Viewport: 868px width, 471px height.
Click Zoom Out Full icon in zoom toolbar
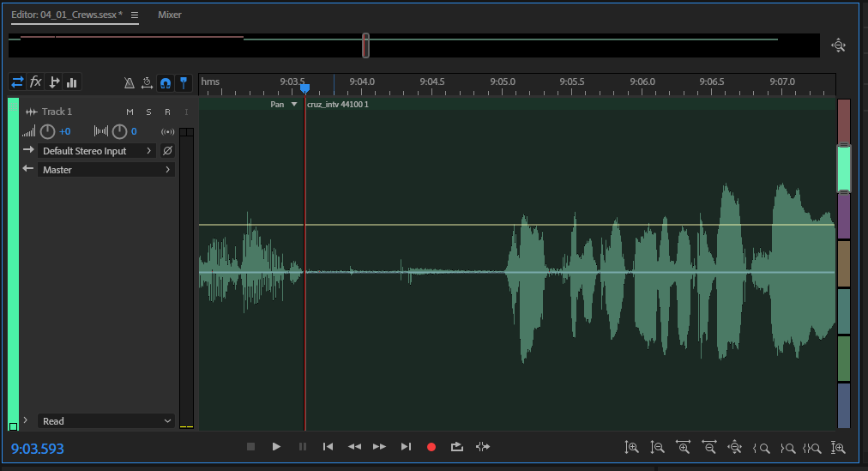pyautogui.click(x=734, y=447)
